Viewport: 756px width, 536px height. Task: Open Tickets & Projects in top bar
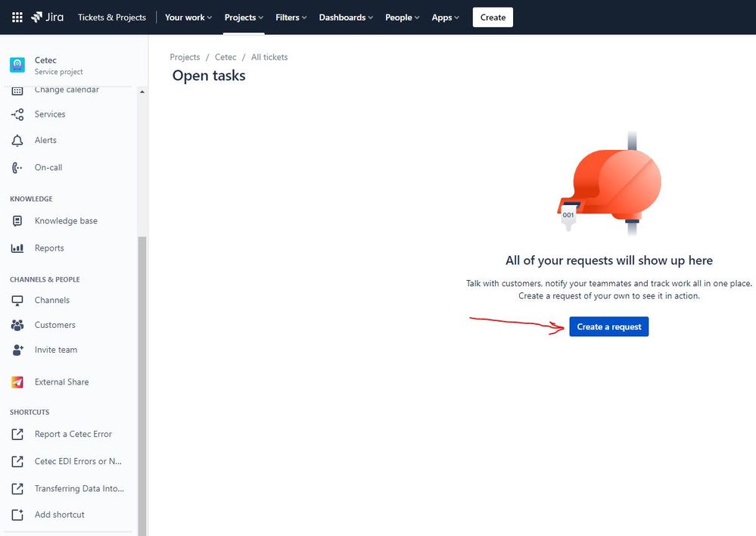pyautogui.click(x=112, y=17)
